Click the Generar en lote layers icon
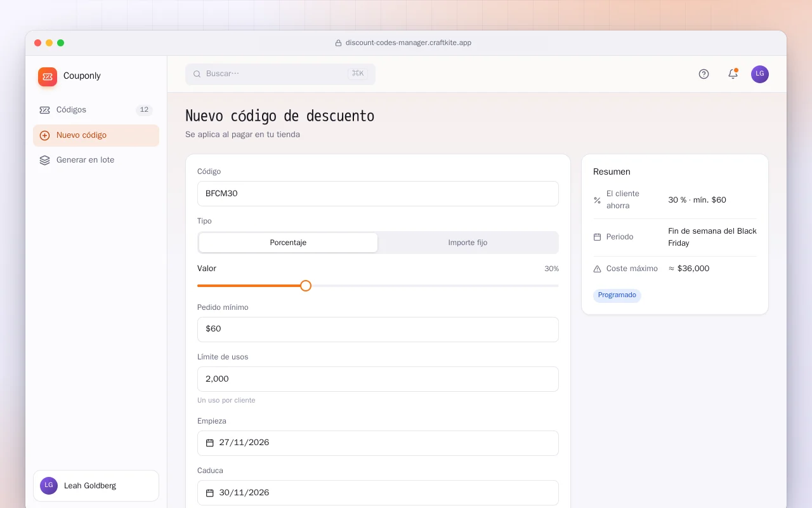 click(44, 160)
